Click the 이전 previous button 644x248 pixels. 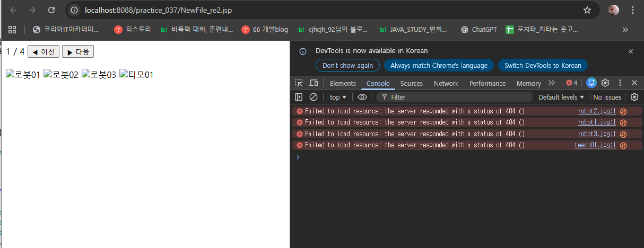pyautogui.click(x=43, y=52)
